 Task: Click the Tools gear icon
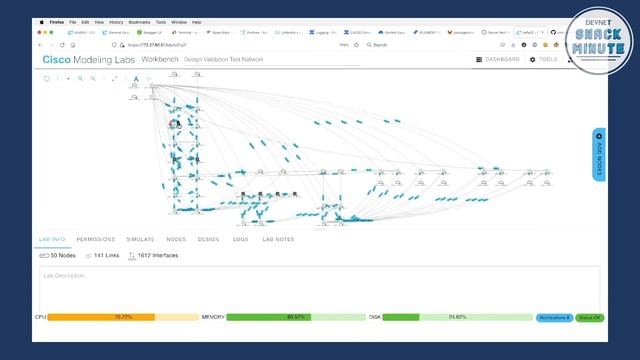click(x=532, y=60)
